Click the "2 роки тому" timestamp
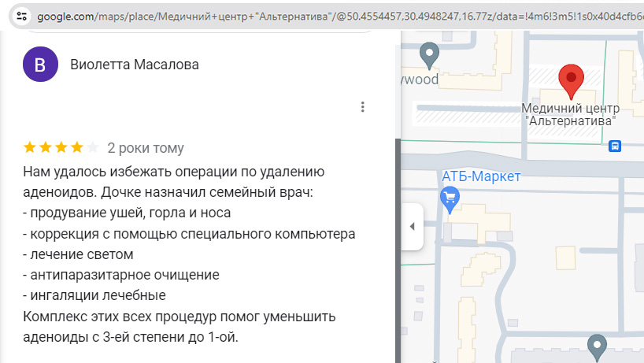644x363 pixels. pos(146,147)
